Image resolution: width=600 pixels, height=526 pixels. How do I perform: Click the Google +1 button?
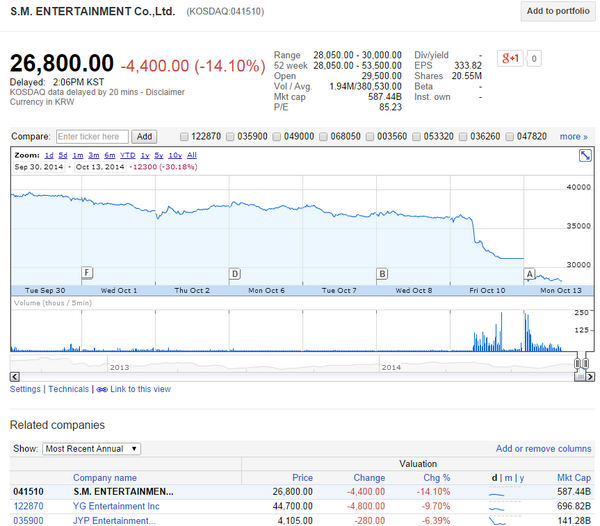(x=510, y=59)
